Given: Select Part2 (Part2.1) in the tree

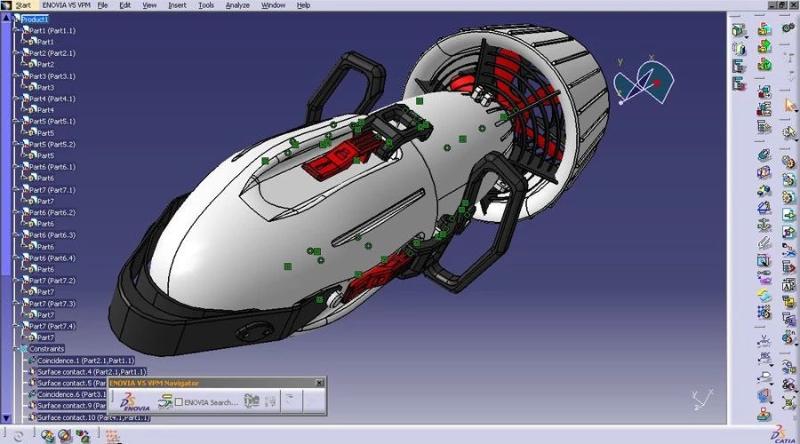Looking at the screenshot, I should (x=52, y=53).
